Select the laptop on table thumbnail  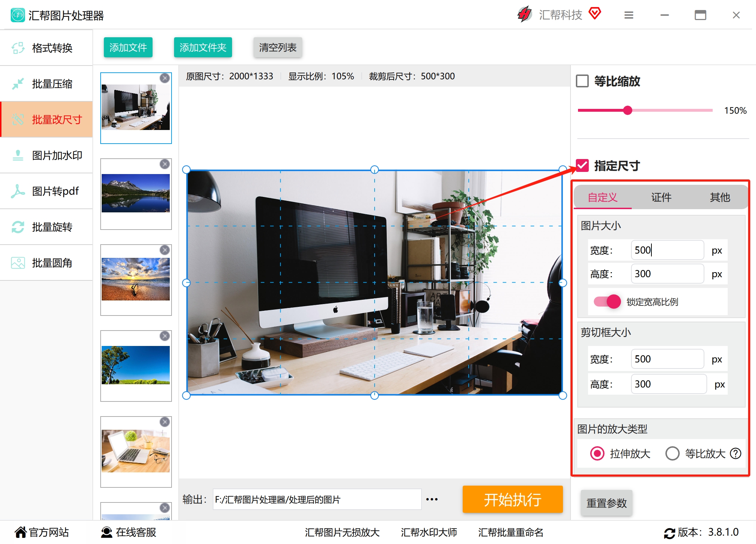coord(136,451)
